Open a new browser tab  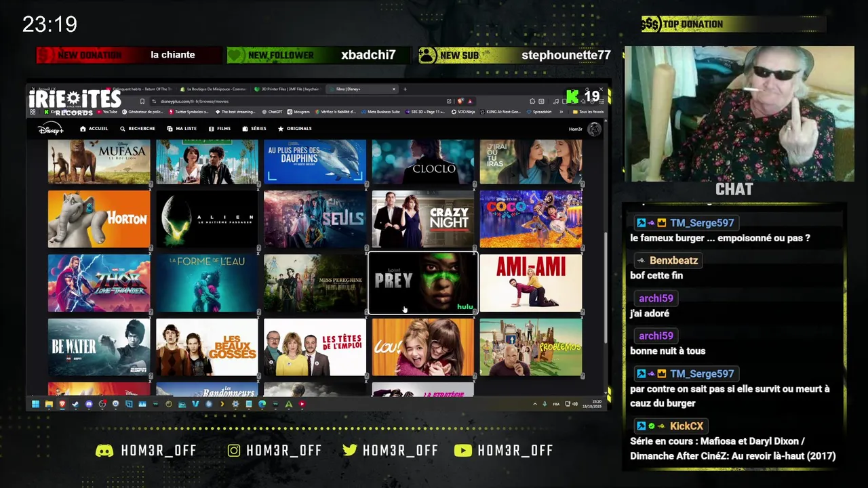coord(406,89)
